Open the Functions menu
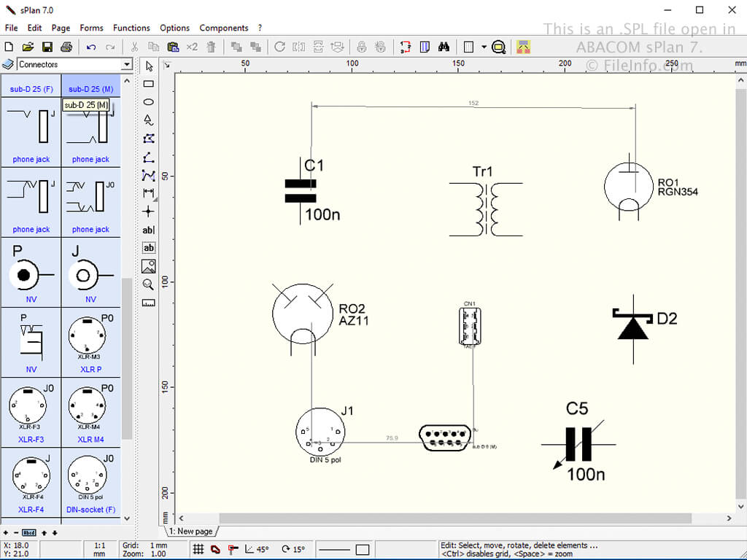 (x=131, y=28)
